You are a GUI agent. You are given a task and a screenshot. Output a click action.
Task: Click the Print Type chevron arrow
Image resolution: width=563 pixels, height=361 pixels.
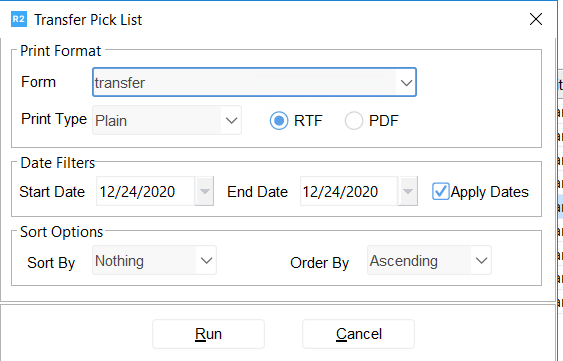click(231, 120)
